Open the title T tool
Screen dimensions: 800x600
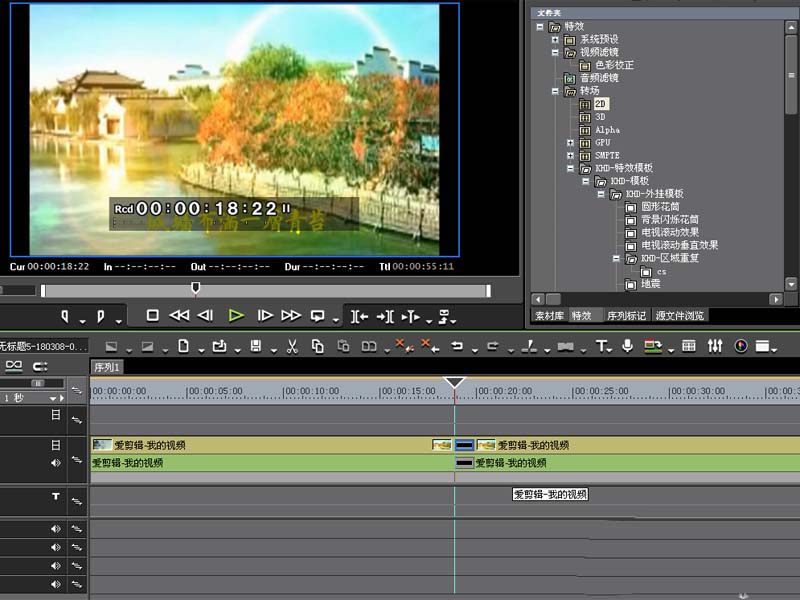(602, 347)
